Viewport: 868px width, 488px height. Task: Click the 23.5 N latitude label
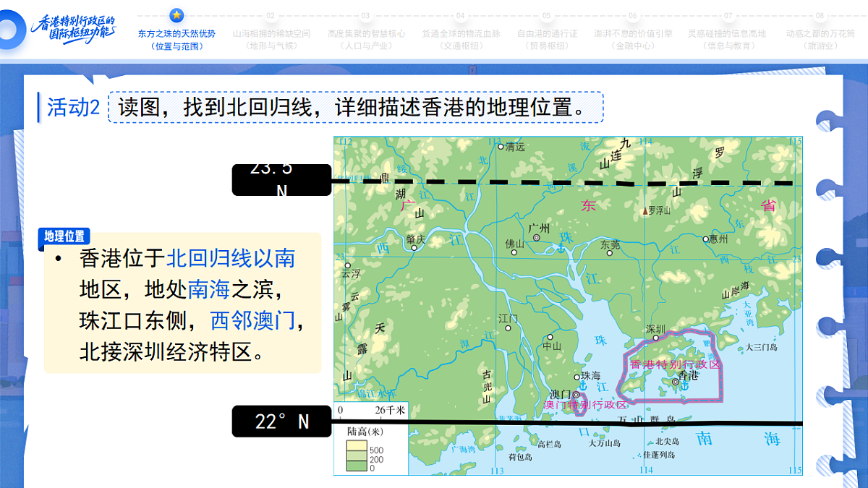(x=282, y=180)
